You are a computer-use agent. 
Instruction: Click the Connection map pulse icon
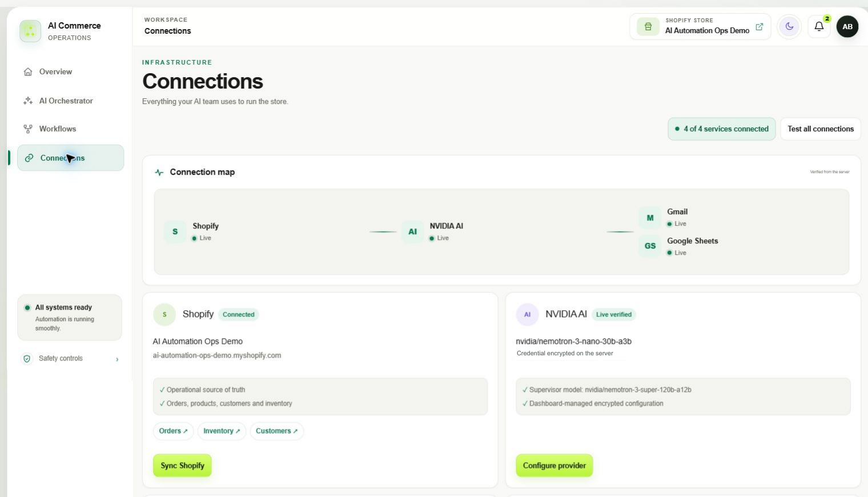[x=159, y=172]
